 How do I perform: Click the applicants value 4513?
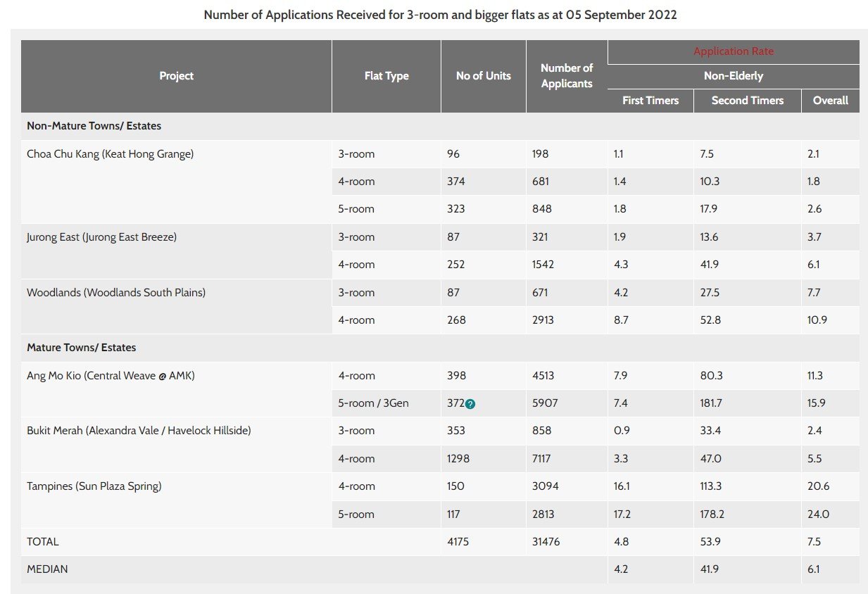pos(543,376)
